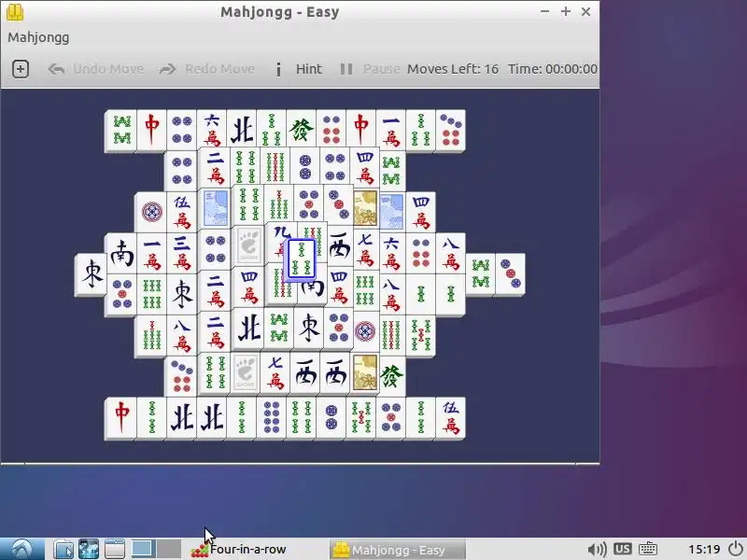Click the Time: 00:00:00 readout

coord(553,69)
